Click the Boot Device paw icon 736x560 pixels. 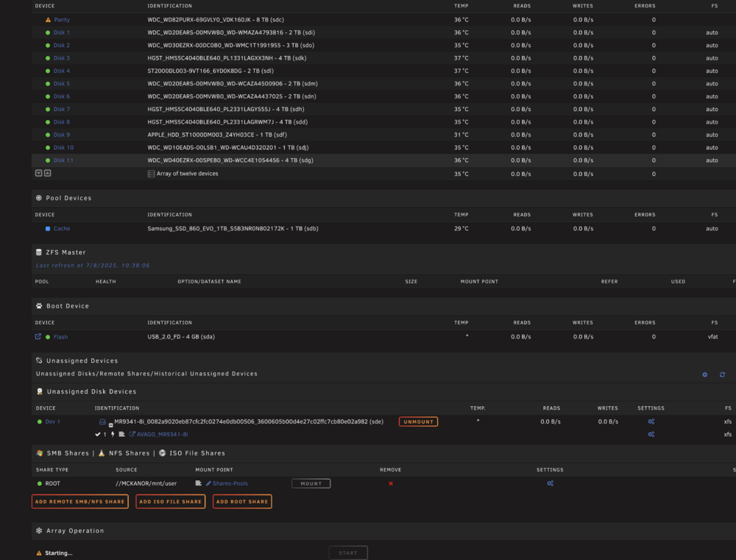pyautogui.click(x=39, y=305)
